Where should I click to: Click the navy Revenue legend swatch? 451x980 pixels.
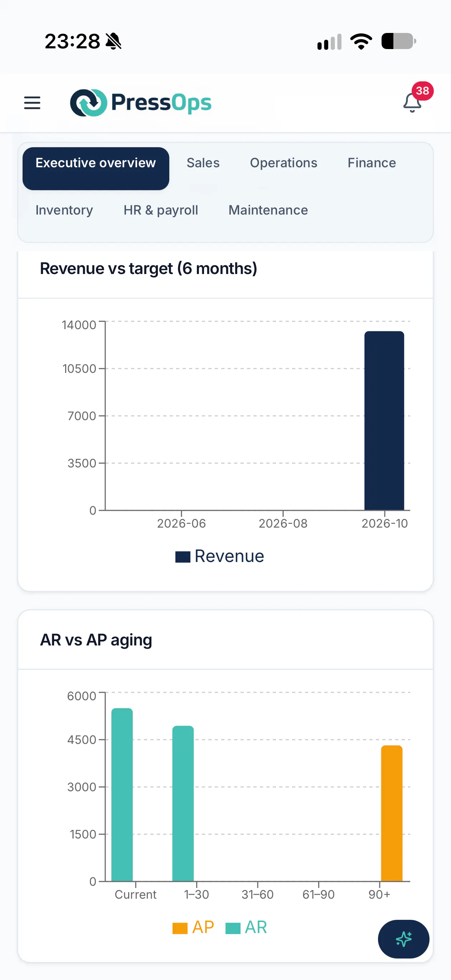[183, 557]
